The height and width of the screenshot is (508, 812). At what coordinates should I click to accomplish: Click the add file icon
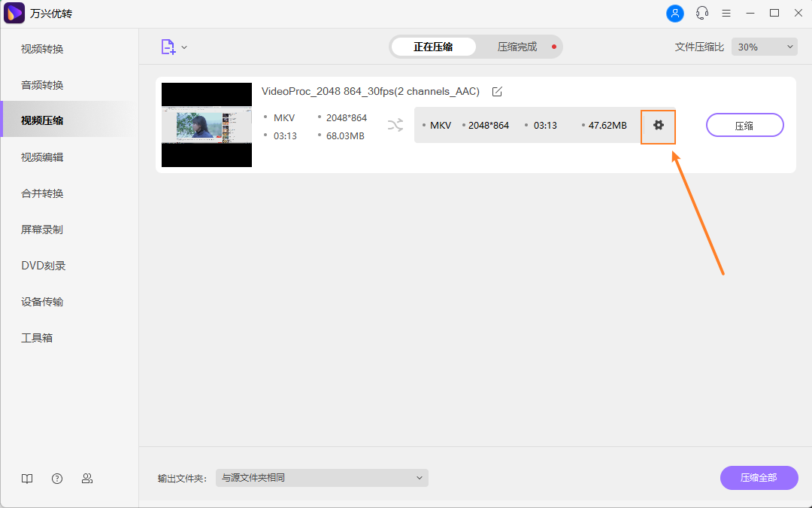click(x=167, y=46)
